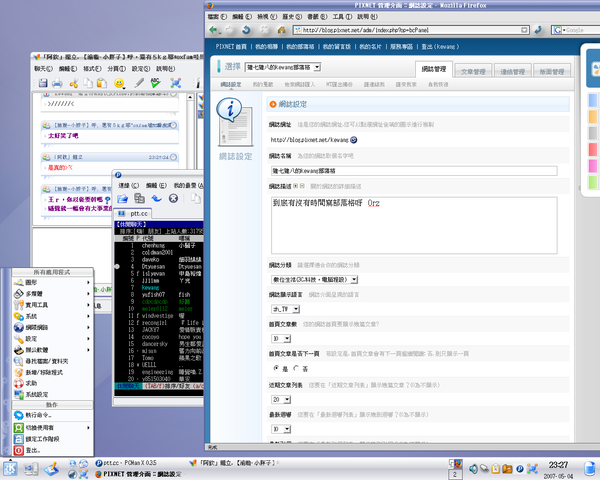Click the print icon in chat window toolbar
This screenshot has width=600, height=480.
click(x=57, y=83)
